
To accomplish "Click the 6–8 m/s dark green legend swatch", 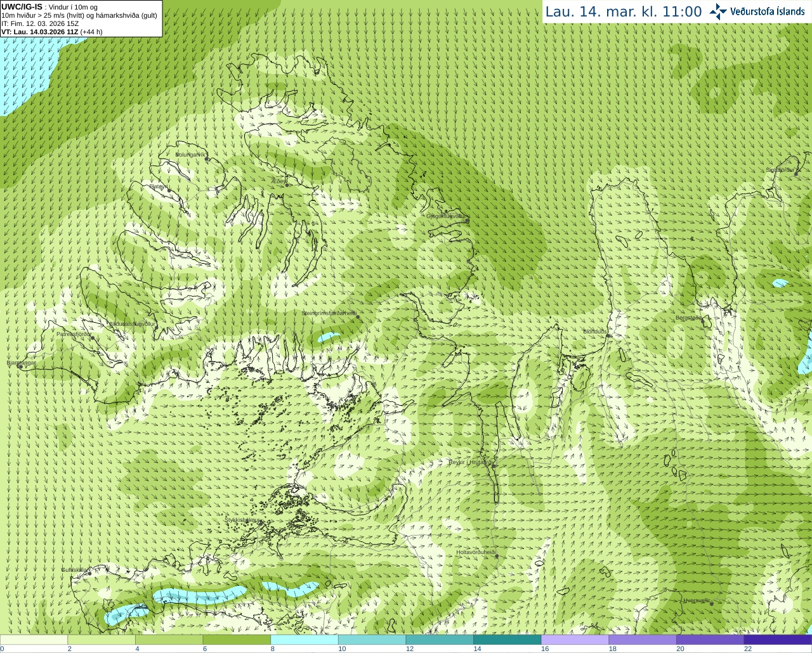I will pyautogui.click(x=237, y=640).
